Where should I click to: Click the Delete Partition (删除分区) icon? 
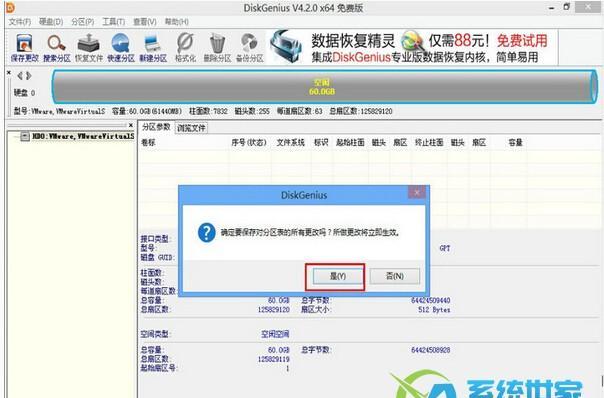tap(217, 48)
